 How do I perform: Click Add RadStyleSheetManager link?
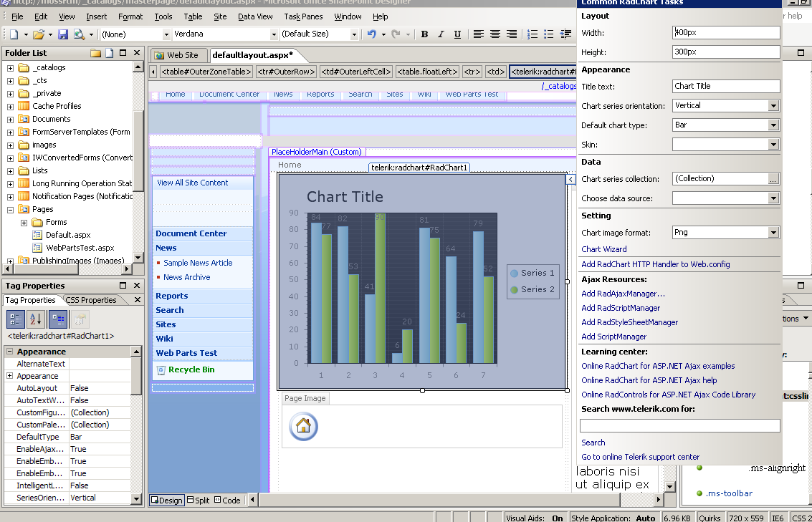(630, 322)
